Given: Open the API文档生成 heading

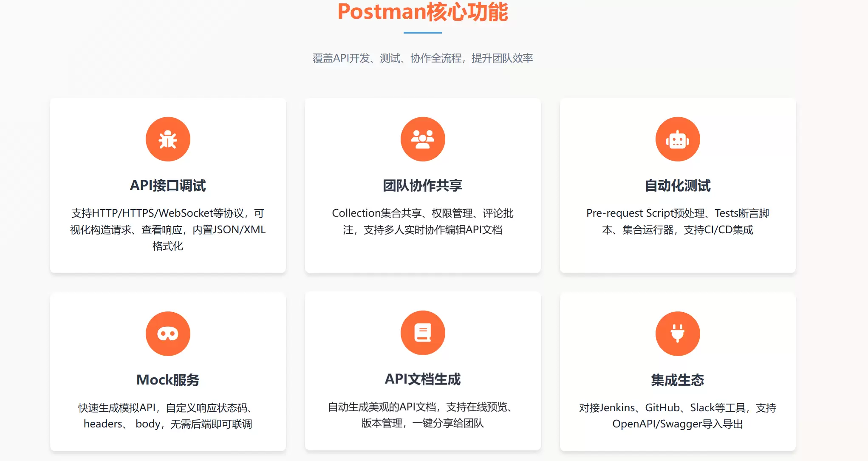Looking at the screenshot, I should coord(423,379).
